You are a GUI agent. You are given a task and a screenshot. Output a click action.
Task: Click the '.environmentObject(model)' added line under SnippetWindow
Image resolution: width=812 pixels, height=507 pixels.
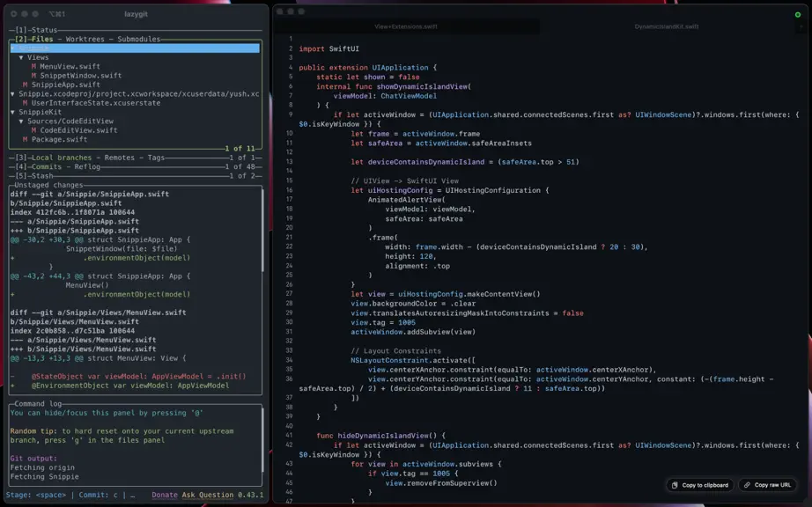(137, 258)
